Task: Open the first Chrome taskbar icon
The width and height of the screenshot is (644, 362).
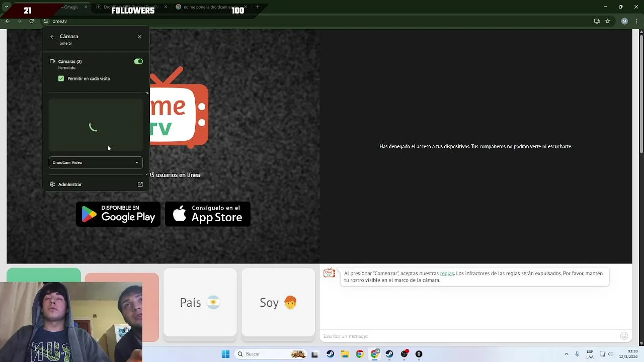Action: tap(360, 354)
